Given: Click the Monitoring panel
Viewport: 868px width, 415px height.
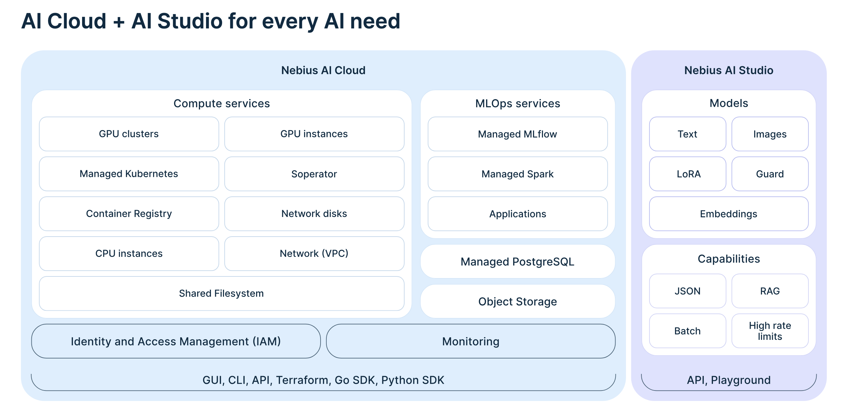Looking at the screenshot, I should tap(471, 341).
